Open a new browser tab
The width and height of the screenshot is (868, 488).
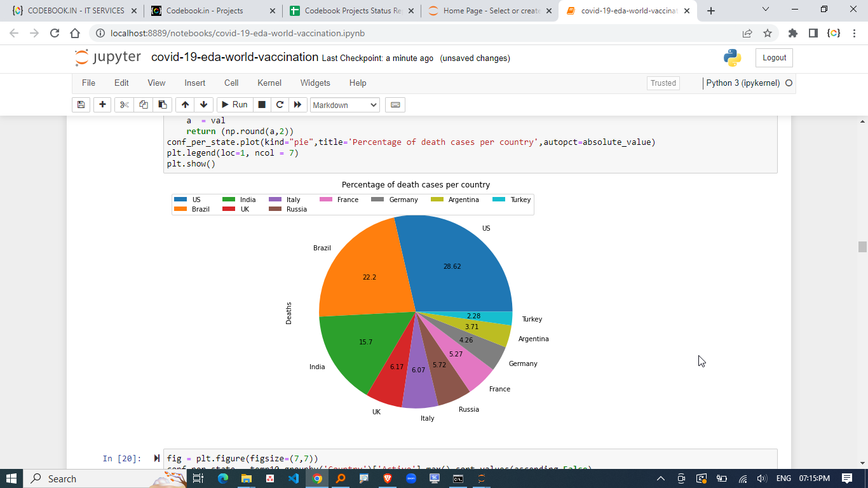(x=711, y=11)
